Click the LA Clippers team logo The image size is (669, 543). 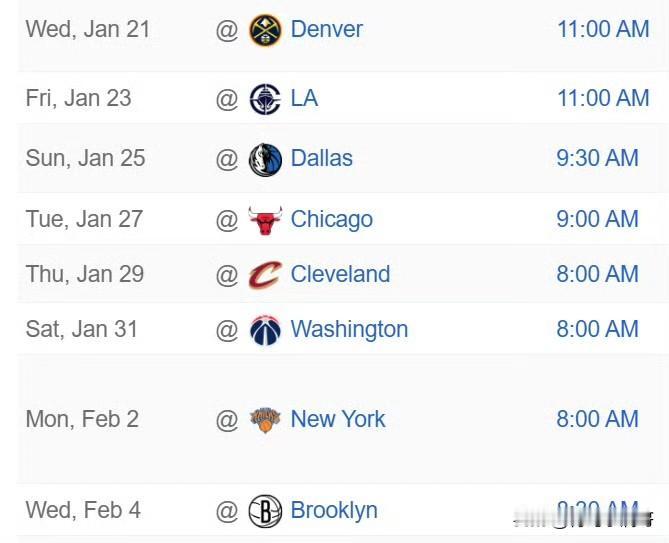pos(265,99)
